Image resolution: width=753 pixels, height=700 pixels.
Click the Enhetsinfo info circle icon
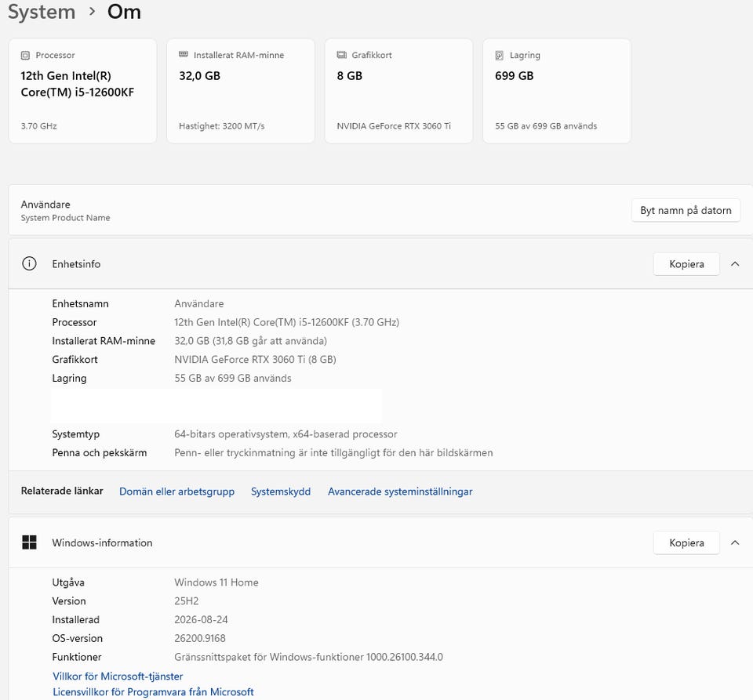coord(29,264)
